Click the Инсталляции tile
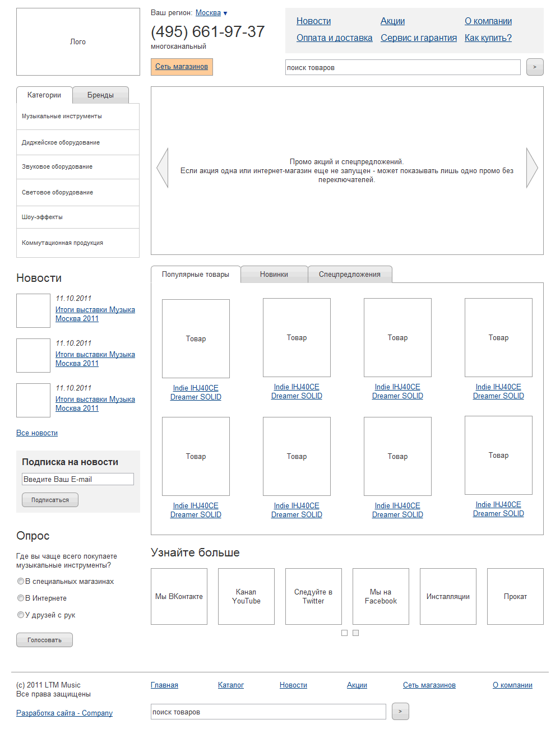 click(448, 597)
